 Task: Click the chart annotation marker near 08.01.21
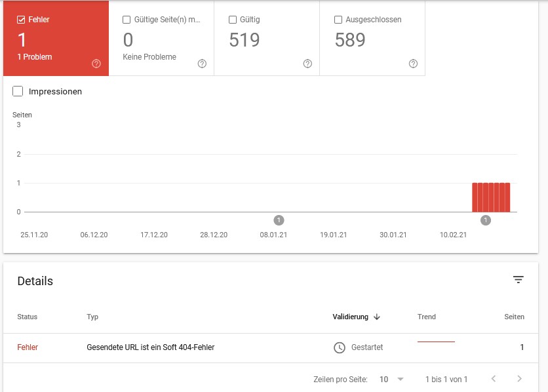[279, 220]
